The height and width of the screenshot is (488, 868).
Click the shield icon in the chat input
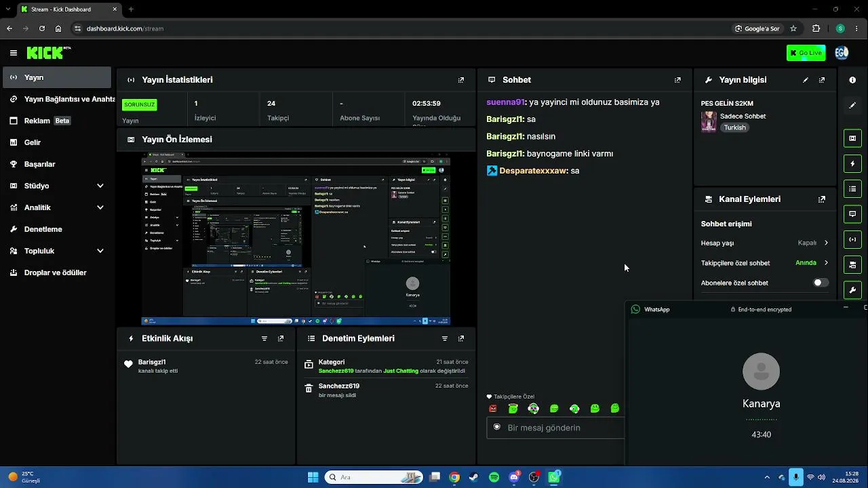pyautogui.click(x=497, y=428)
